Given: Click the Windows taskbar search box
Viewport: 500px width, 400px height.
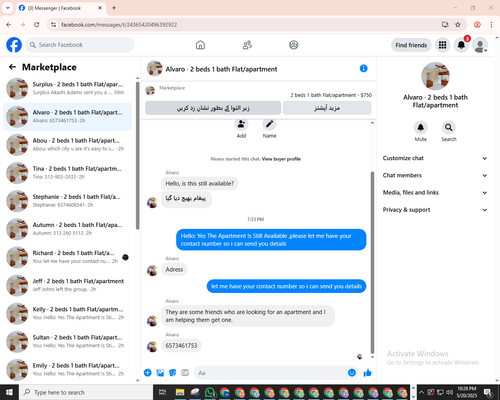Looking at the screenshot, I should point(86,392).
